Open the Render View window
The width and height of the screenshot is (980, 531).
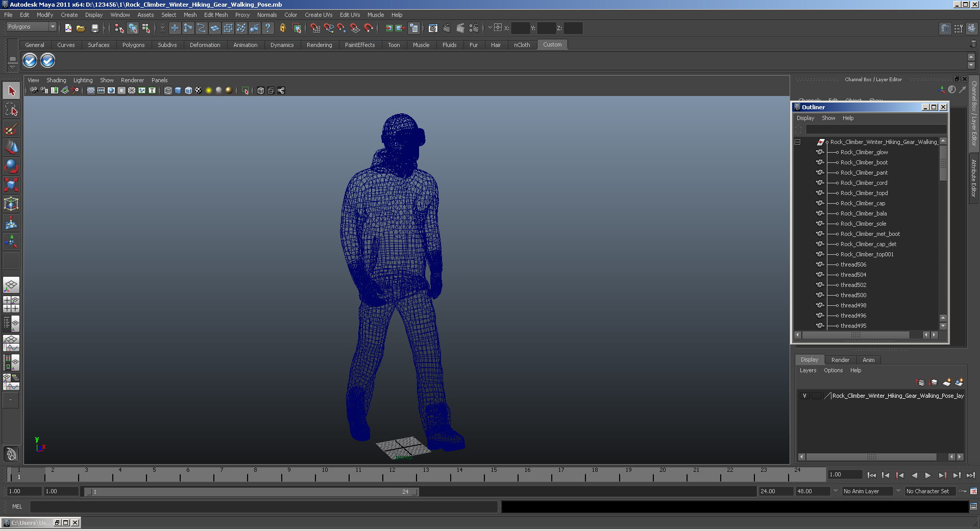pyautogui.click(x=433, y=28)
